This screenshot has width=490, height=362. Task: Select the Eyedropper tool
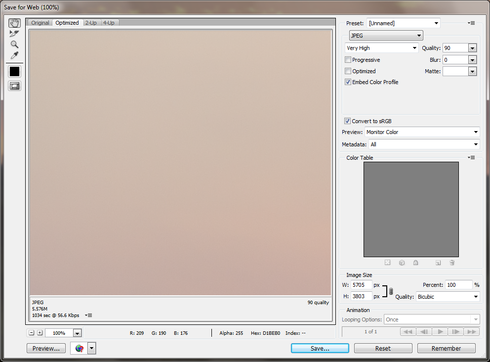[14, 55]
